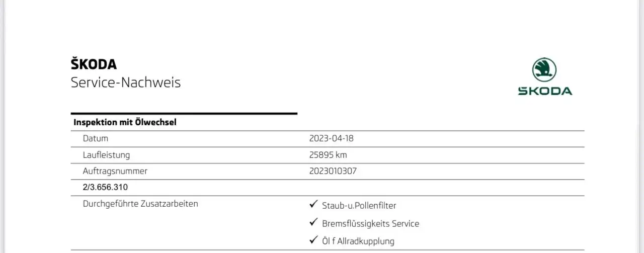
Task: Select the mileage value 25895 km
Action: (x=328, y=155)
